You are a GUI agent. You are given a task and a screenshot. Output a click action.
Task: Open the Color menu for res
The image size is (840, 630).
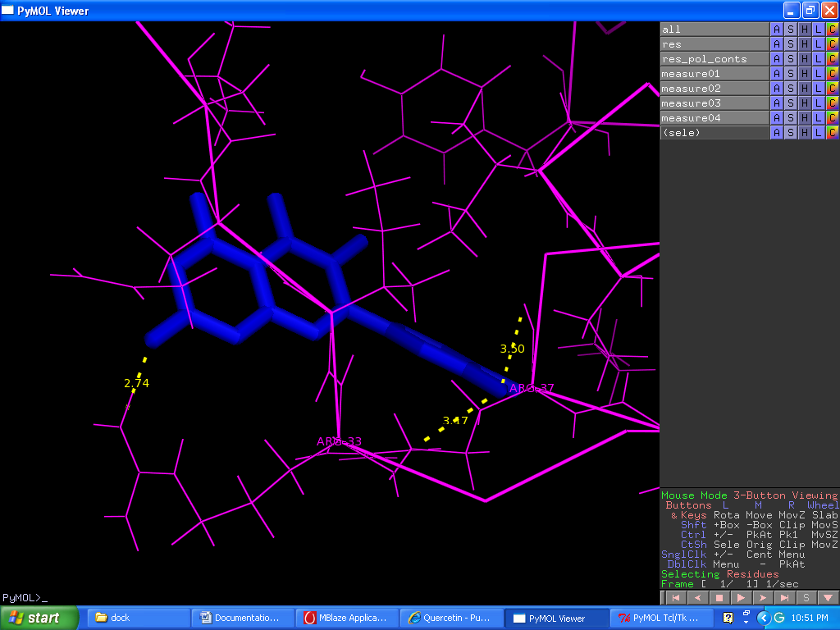pos(832,44)
